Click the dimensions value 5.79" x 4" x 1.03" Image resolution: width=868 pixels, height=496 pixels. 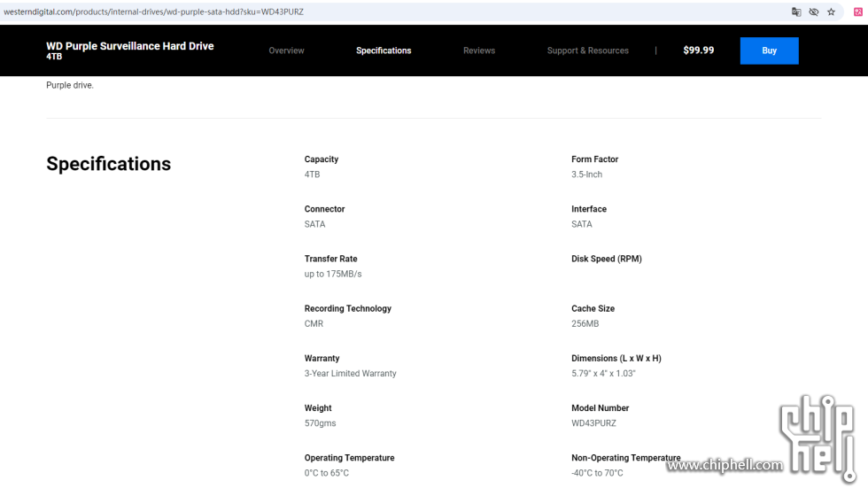(603, 374)
